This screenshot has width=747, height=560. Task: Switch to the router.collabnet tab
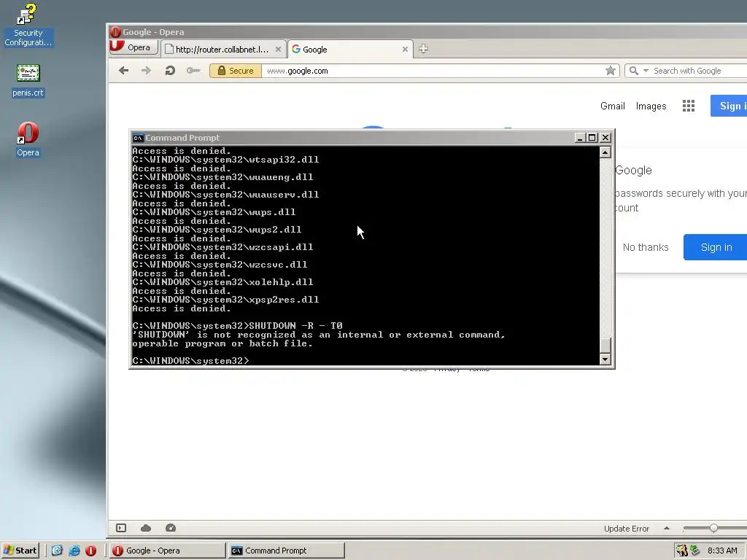click(223, 49)
